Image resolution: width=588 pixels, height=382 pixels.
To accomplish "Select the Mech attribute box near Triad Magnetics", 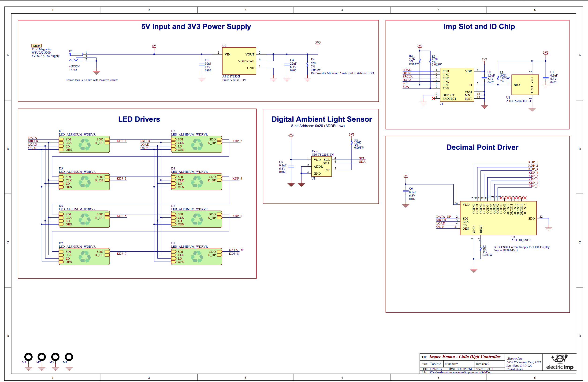I will 36,46.
